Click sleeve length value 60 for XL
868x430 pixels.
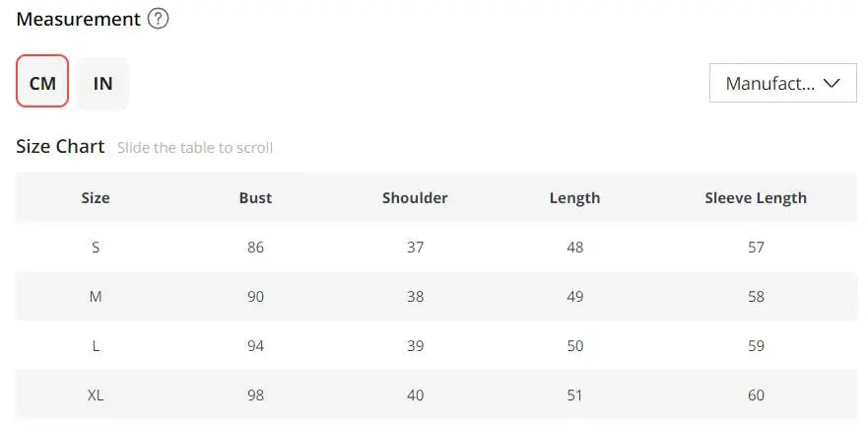pos(756,394)
